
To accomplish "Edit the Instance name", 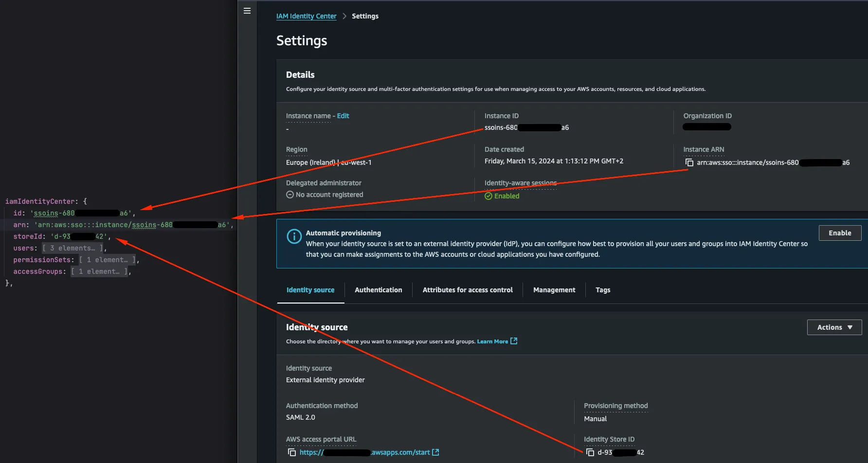I will 343,116.
